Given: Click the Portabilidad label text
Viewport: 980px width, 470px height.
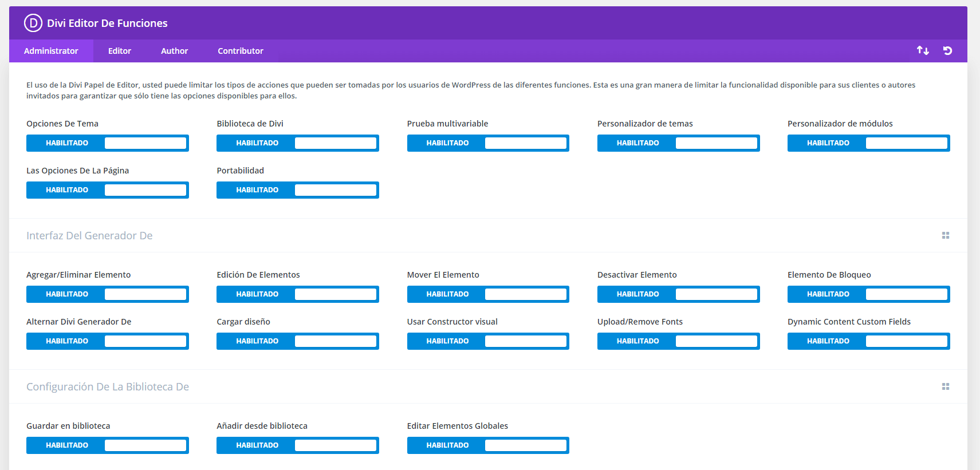Looking at the screenshot, I should pos(240,171).
